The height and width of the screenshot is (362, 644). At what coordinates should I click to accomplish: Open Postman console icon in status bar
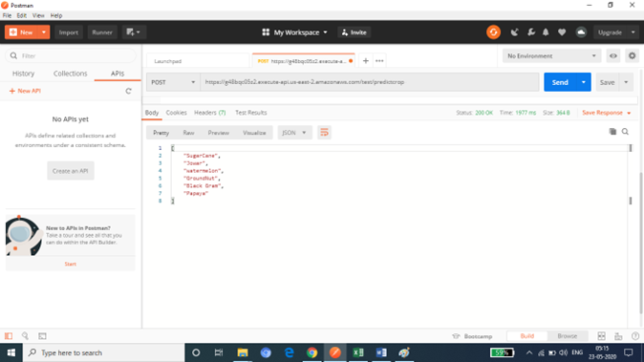[42, 335]
